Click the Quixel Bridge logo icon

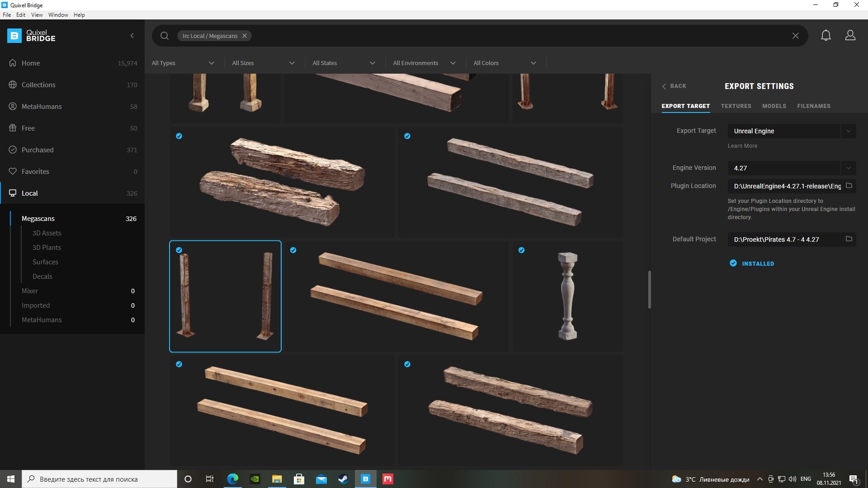pyautogui.click(x=14, y=36)
